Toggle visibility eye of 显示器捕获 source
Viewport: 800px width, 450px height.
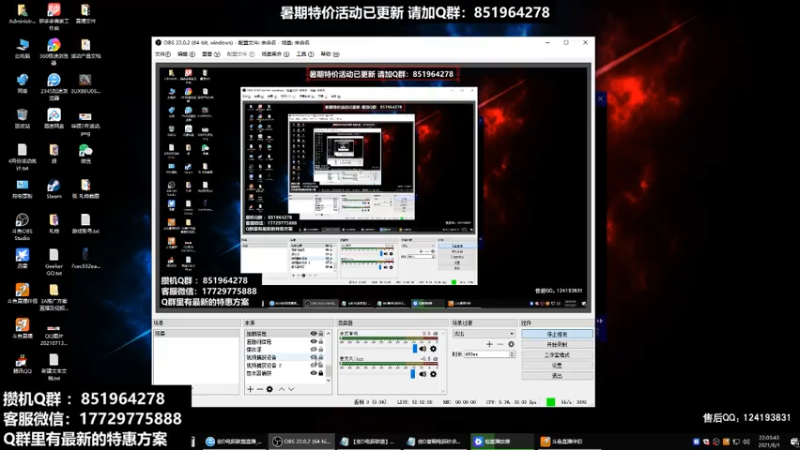point(314,373)
